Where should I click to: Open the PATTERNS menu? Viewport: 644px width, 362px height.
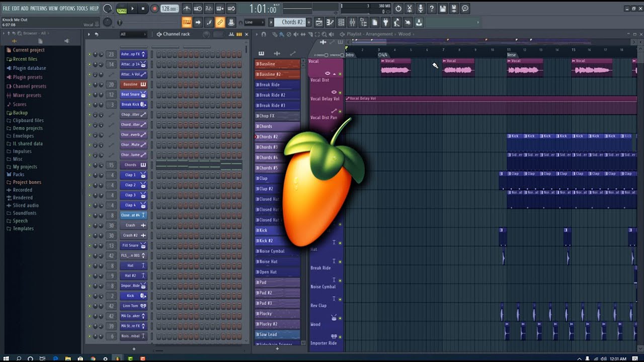point(39,9)
